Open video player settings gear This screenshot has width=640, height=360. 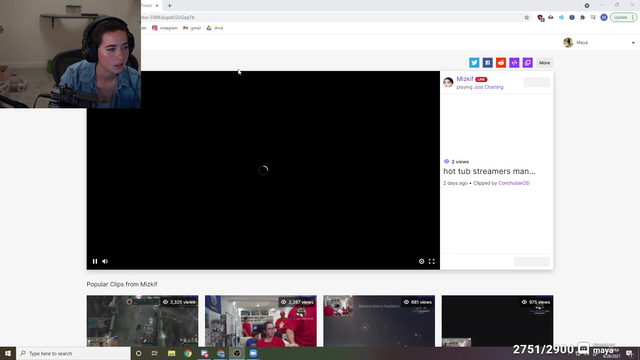[421, 261]
